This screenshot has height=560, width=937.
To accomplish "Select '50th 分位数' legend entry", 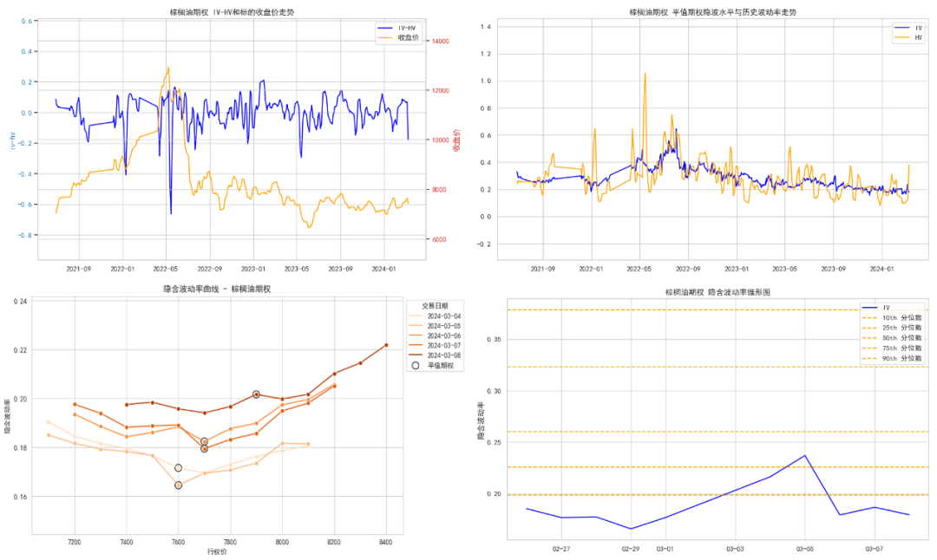I will click(892, 338).
